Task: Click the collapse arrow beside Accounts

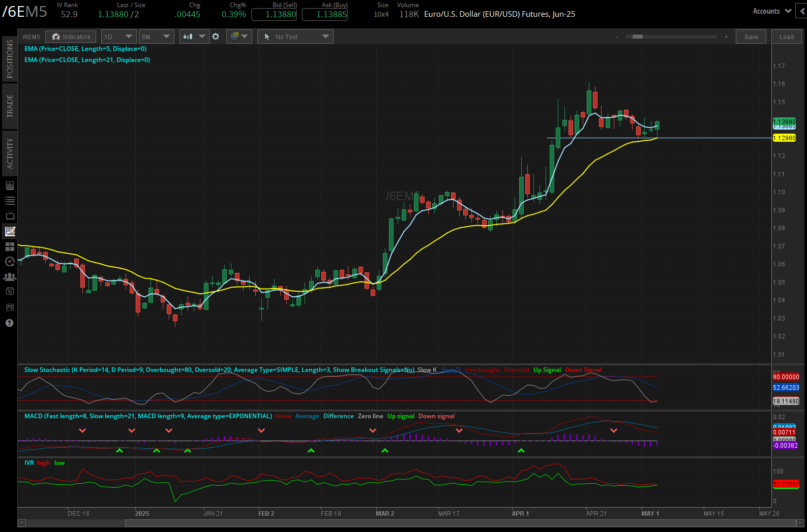Action: 802,11
